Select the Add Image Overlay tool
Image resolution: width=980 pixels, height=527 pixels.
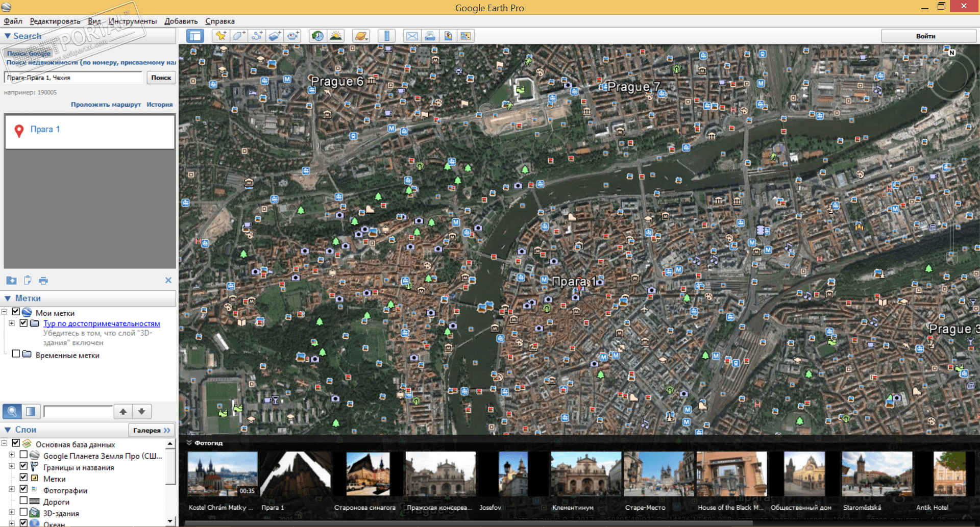point(275,36)
